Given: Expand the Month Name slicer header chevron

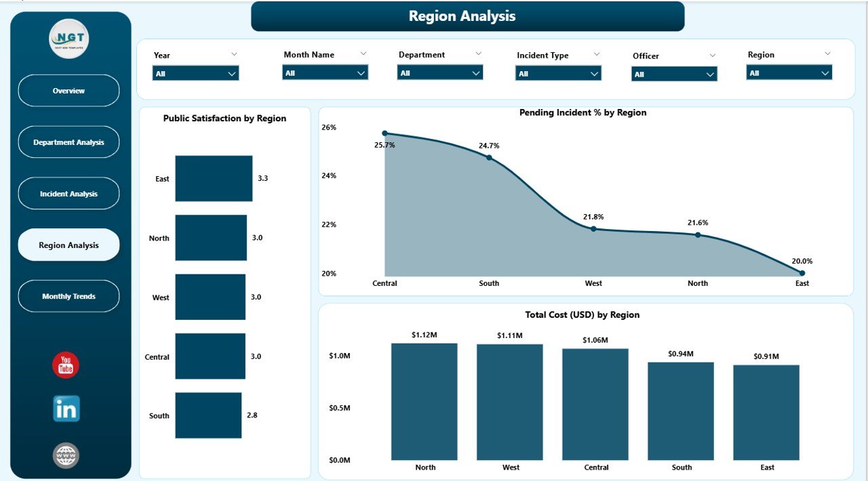Looking at the screenshot, I should click(x=363, y=54).
